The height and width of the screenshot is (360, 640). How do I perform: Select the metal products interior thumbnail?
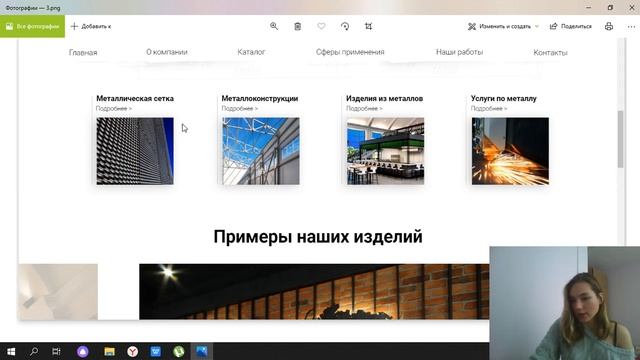pos(385,151)
